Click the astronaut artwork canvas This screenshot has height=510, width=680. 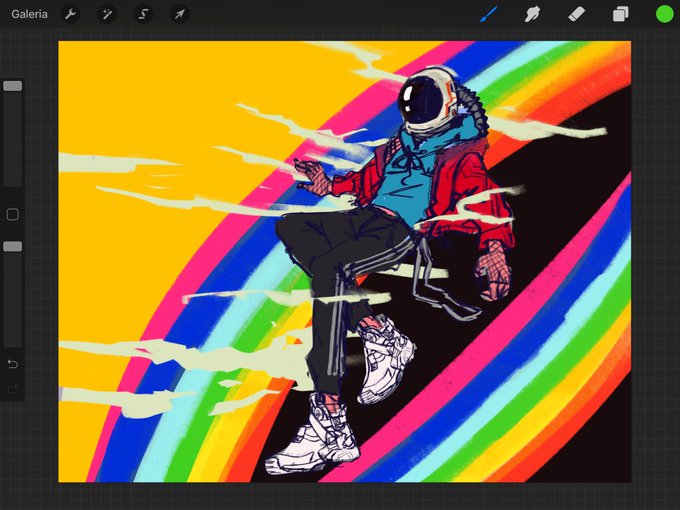coord(345,262)
